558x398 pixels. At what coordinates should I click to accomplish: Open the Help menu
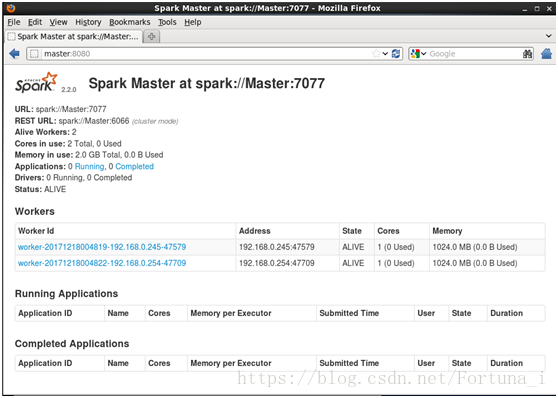point(193,22)
